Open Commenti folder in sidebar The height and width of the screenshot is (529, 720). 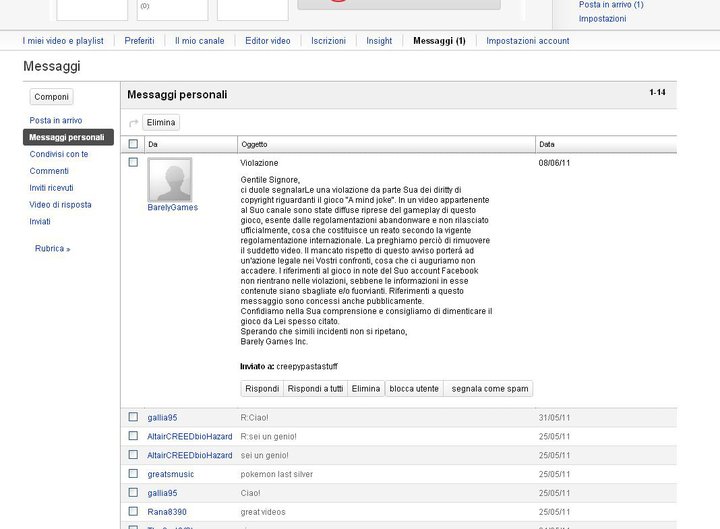[x=49, y=171]
